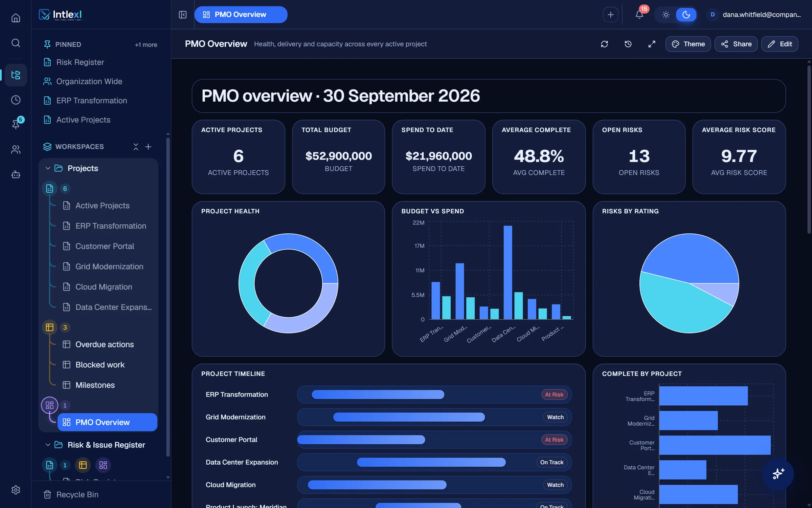Refresh the dashboard with refresh icon
Image resolution: width=812 pixels, height=508 pixels.
point(604,44)
